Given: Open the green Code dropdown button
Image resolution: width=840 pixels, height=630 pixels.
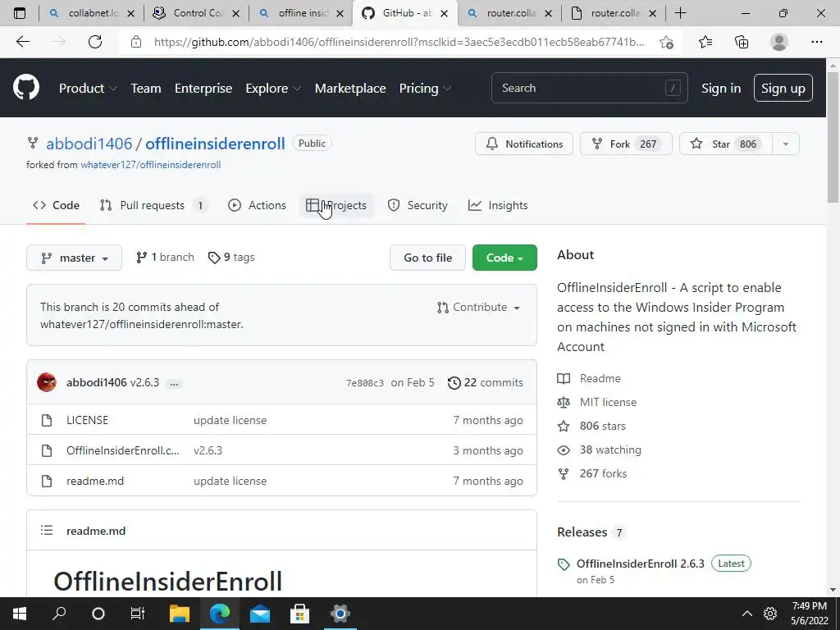Looking at the screenshot, I should [504, 258].
